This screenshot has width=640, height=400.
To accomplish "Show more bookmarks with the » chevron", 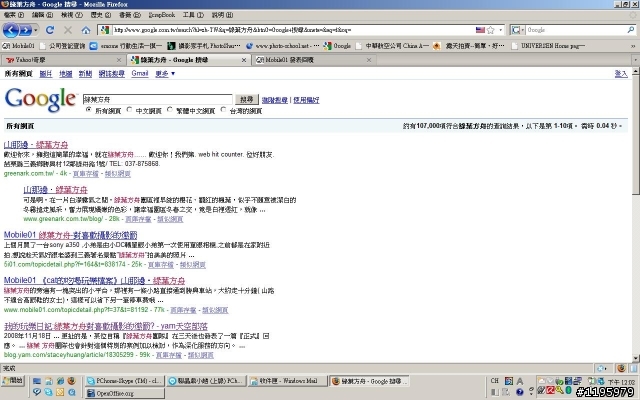I will click(633, 46).
